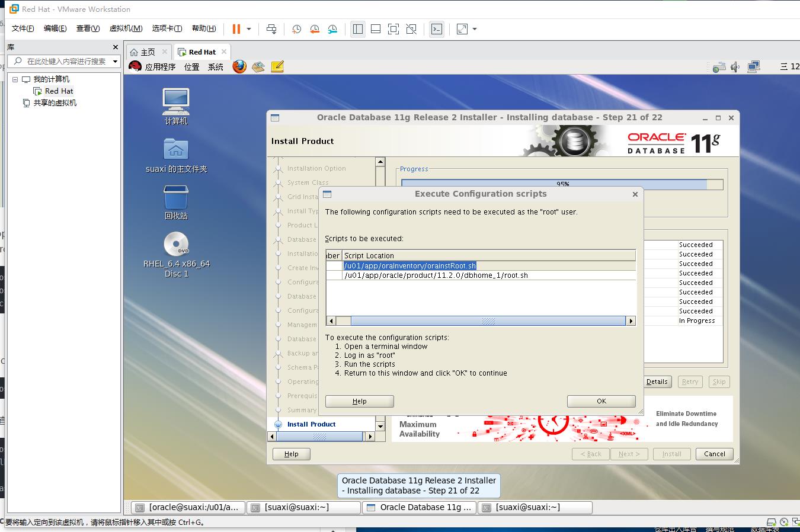Enter full screen mode
Screen dimensions: 800x532
point(393,28)
